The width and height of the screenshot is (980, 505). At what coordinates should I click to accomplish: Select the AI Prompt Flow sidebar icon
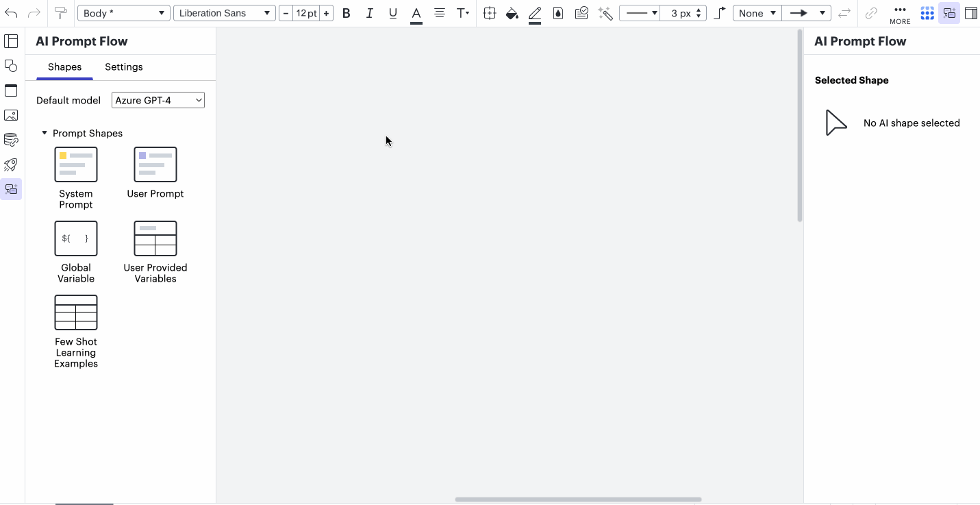pyautogui.click(x=11, y=189)
